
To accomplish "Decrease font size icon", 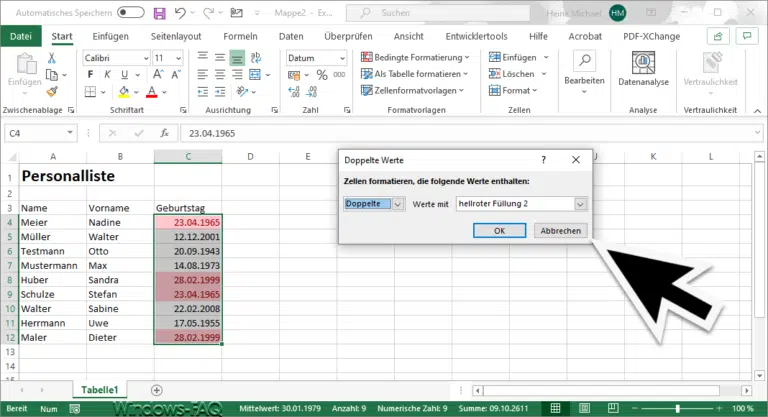I will [175, 74].
